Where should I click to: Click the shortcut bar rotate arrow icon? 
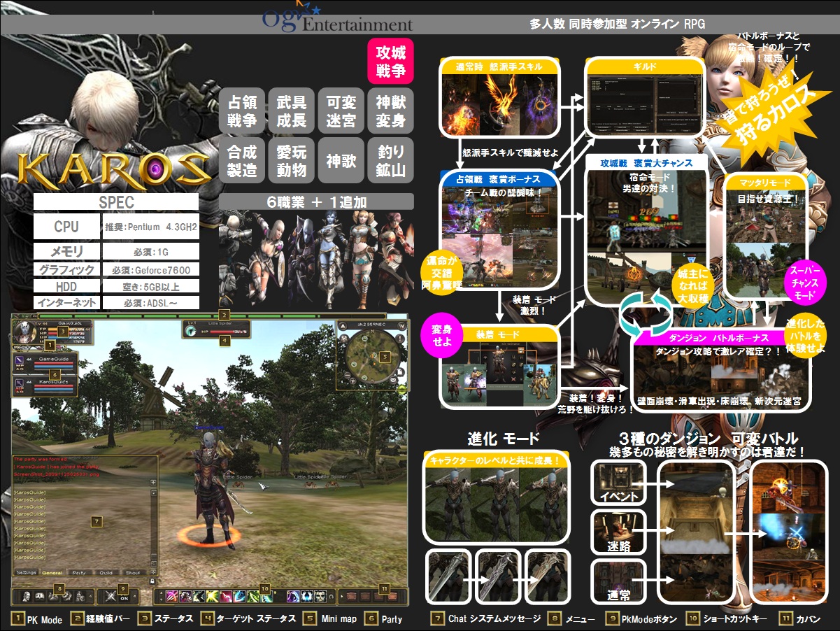click(331, 597)
